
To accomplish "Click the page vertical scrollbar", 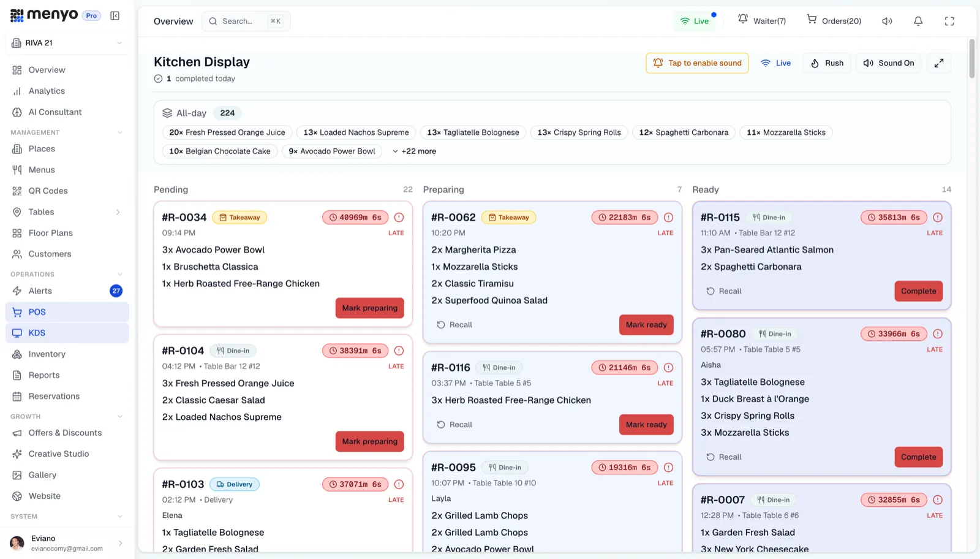I will click(x=971, y=58).
